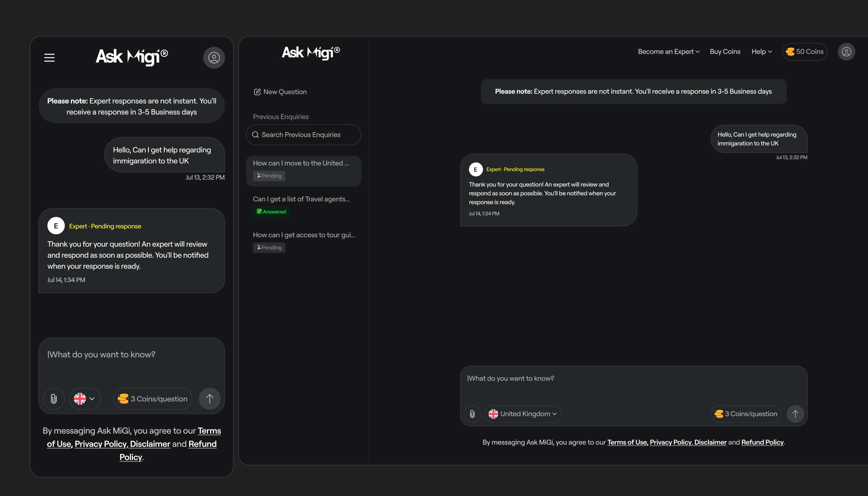Click the desktop 3 Coins/question badge

click(746, 414)
